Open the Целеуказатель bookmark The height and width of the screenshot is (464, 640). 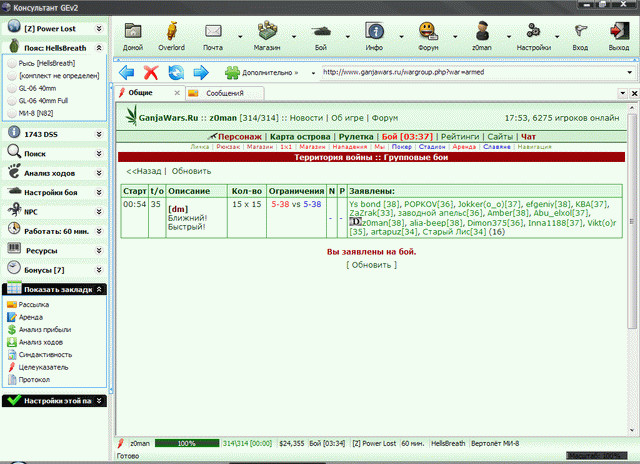(43, 367)
